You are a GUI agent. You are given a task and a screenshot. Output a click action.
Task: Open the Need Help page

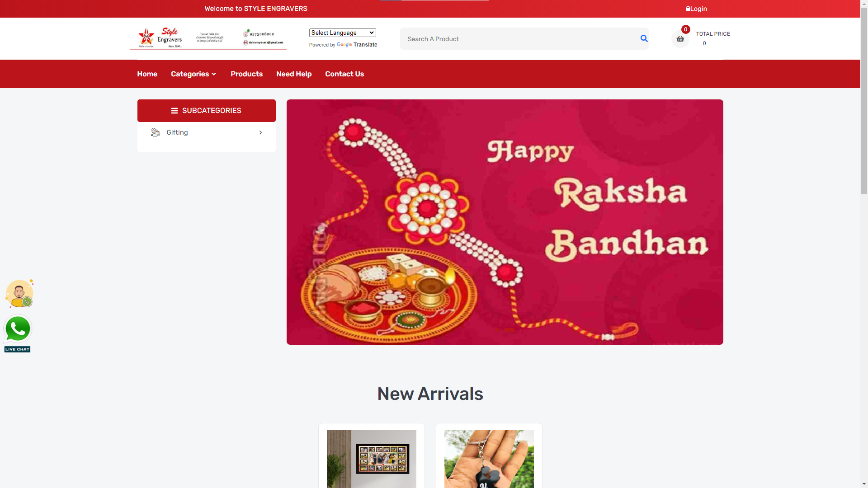pyautogui.click(x=294, y=74)
